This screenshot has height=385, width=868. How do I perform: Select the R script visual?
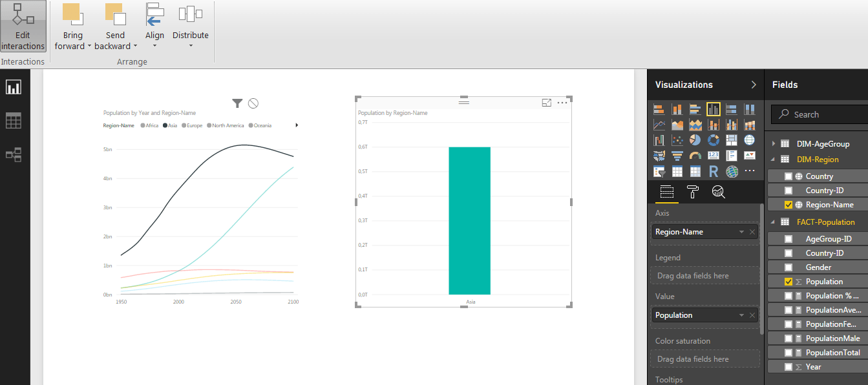[x=714, y=172]
